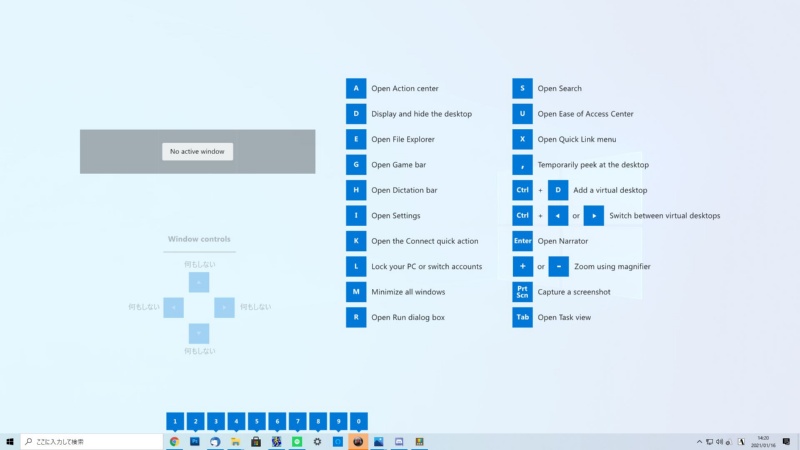Viewport: 800px width, 450px height.
Task: Click the right arrow window control
Action: click(225, 307)
